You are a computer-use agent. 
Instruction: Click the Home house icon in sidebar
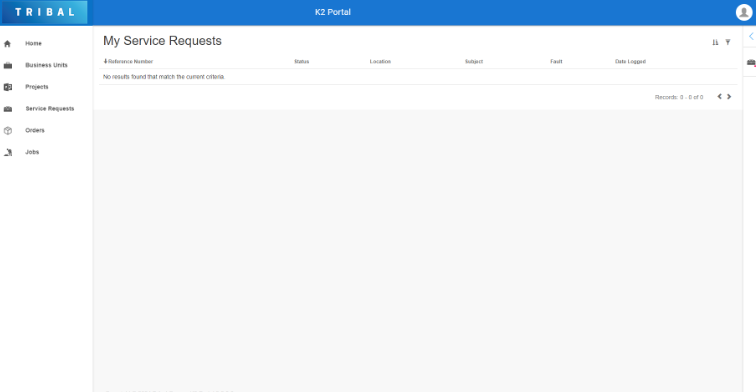[x=7, y=43]
